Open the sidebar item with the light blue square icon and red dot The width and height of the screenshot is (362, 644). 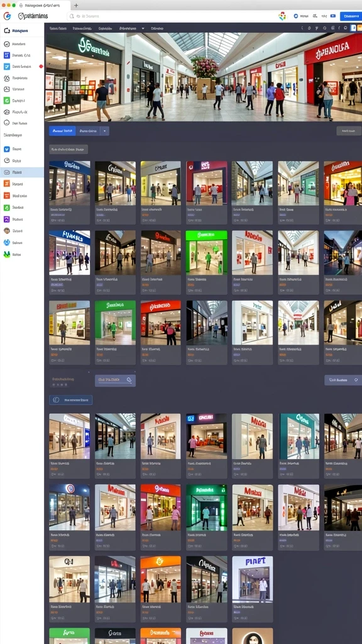tap(22, 67)
